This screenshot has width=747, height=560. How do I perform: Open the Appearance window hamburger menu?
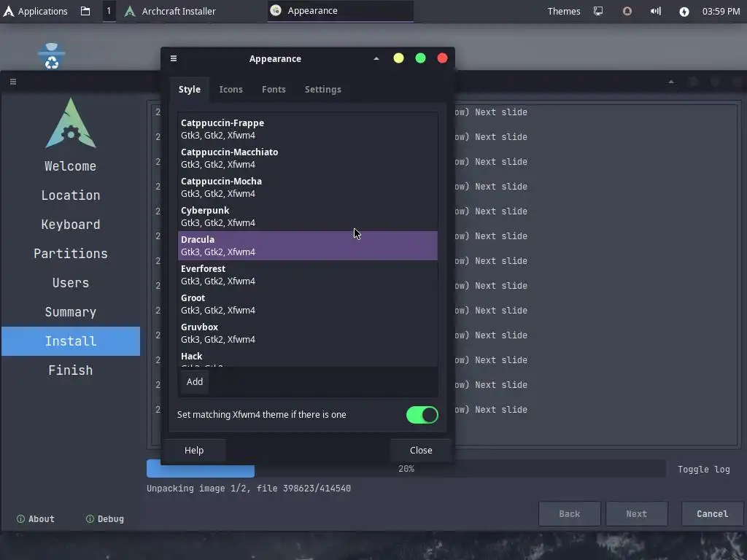[174, 58]
